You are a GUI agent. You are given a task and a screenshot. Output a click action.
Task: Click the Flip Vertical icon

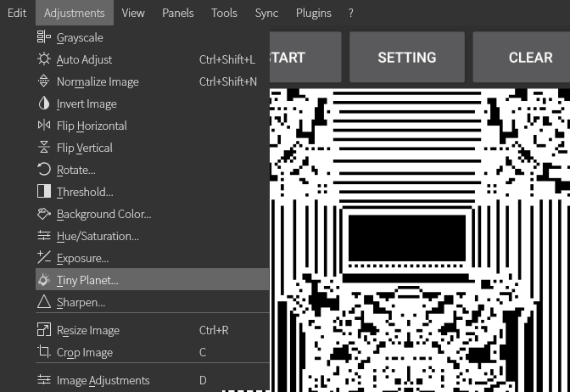tap(44, 148)
